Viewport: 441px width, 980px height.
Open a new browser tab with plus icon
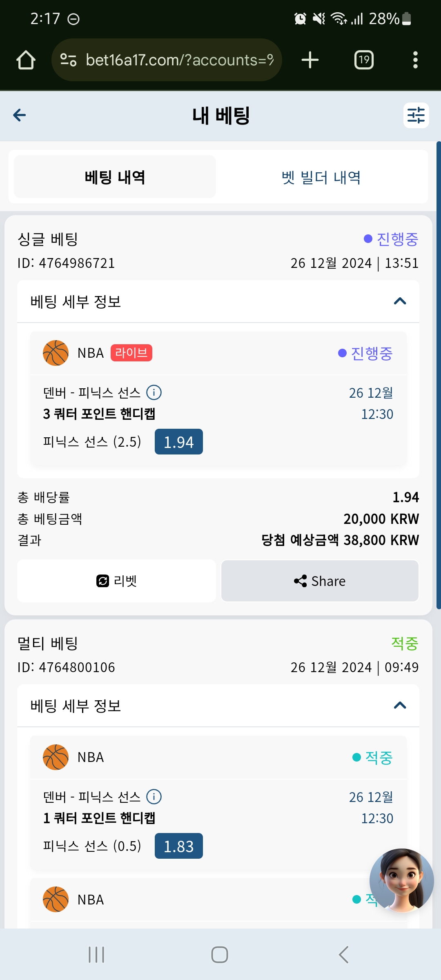point(310,60)
